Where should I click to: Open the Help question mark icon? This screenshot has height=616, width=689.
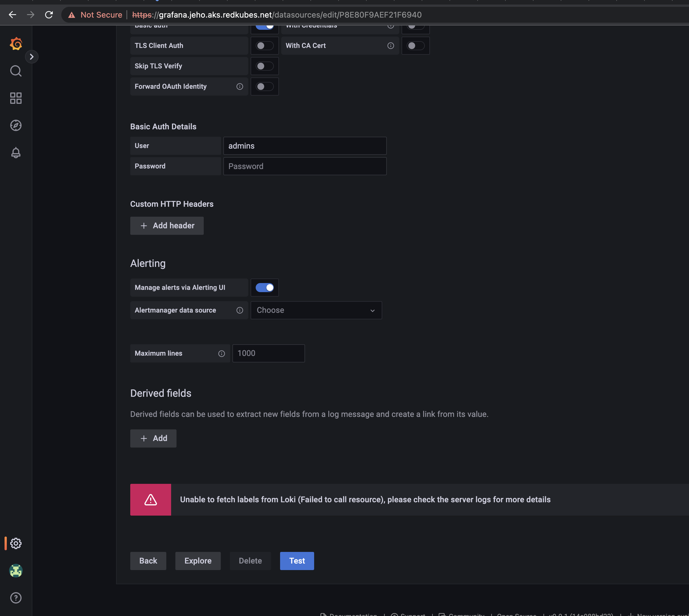(16, 598)
